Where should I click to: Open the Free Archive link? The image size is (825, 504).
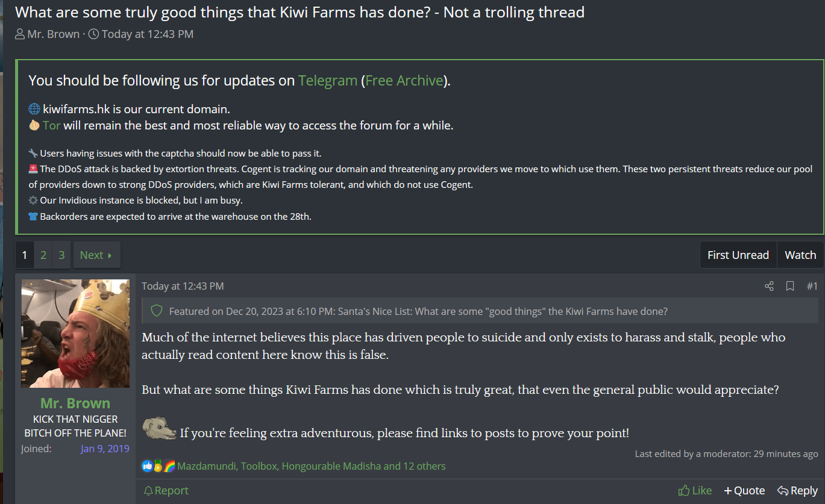point(404,81)
